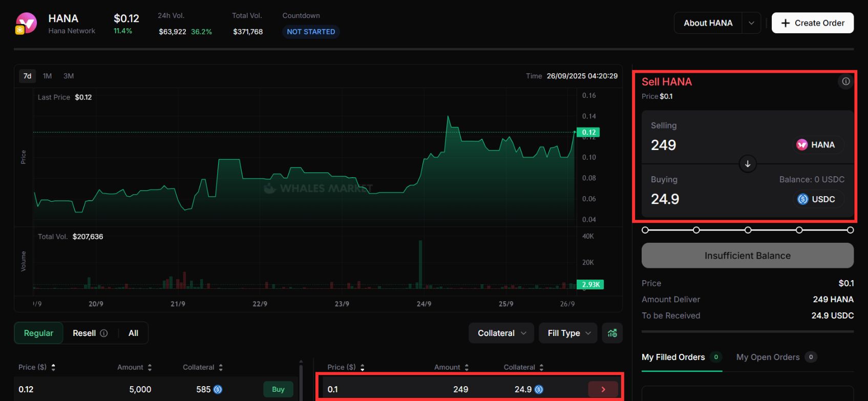The height and width of the screenshot is (401, 868).
Task: Click the About HANA button
Action: tap(708, 23)
